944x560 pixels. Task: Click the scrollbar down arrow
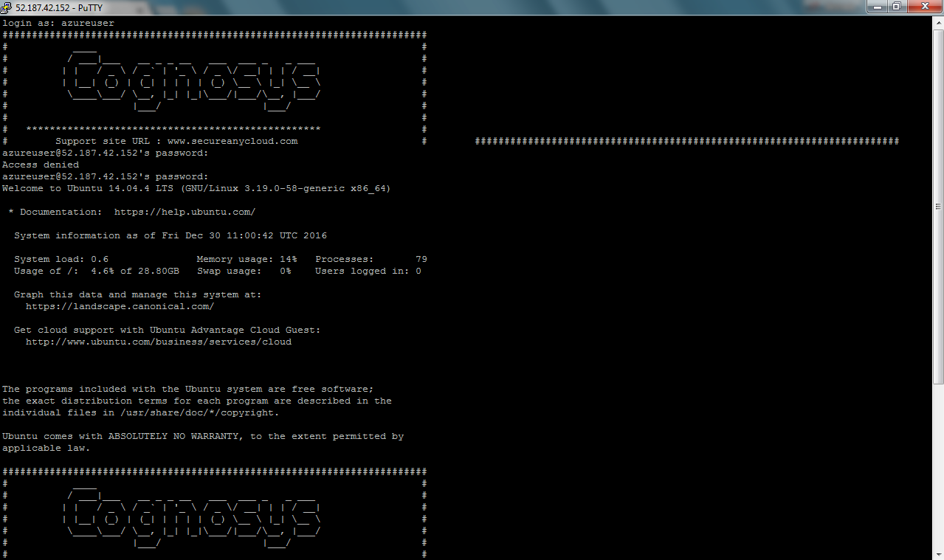click(938, 554)
